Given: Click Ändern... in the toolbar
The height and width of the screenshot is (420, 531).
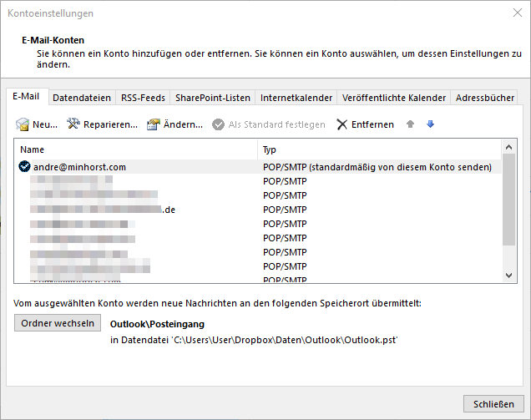Looking at the screenshot, I should [x=183, y=124].
